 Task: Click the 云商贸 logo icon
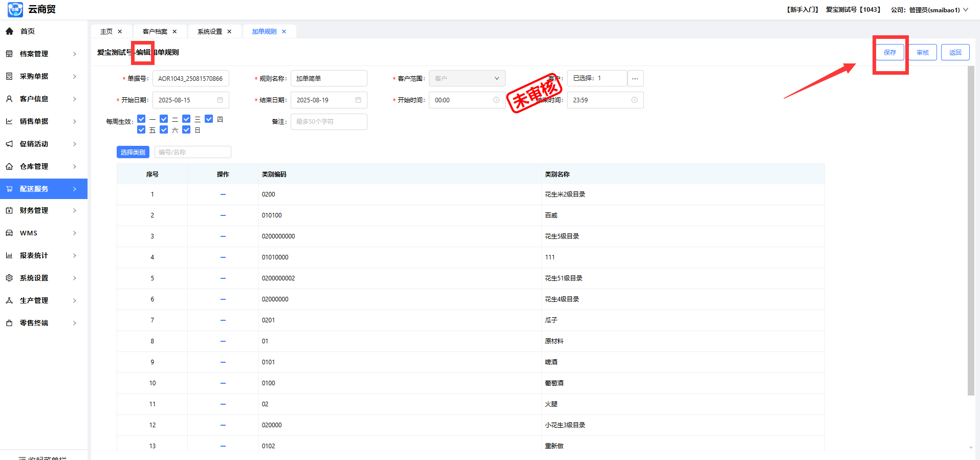(15, 9)
